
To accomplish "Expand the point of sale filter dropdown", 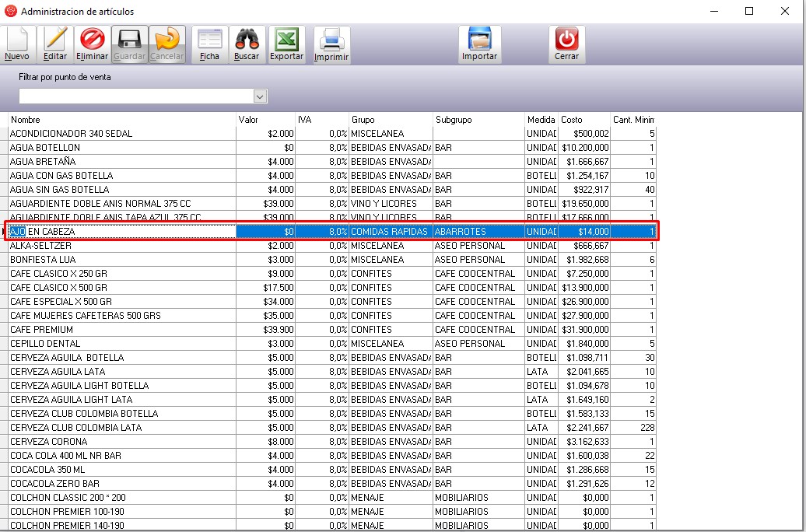I will 261,96.
